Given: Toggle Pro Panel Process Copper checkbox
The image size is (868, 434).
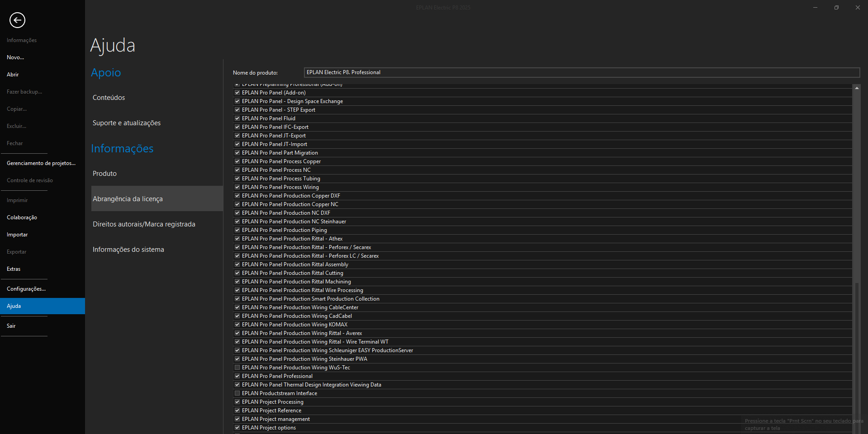Looking at the screenshot, I should [237, 161].
